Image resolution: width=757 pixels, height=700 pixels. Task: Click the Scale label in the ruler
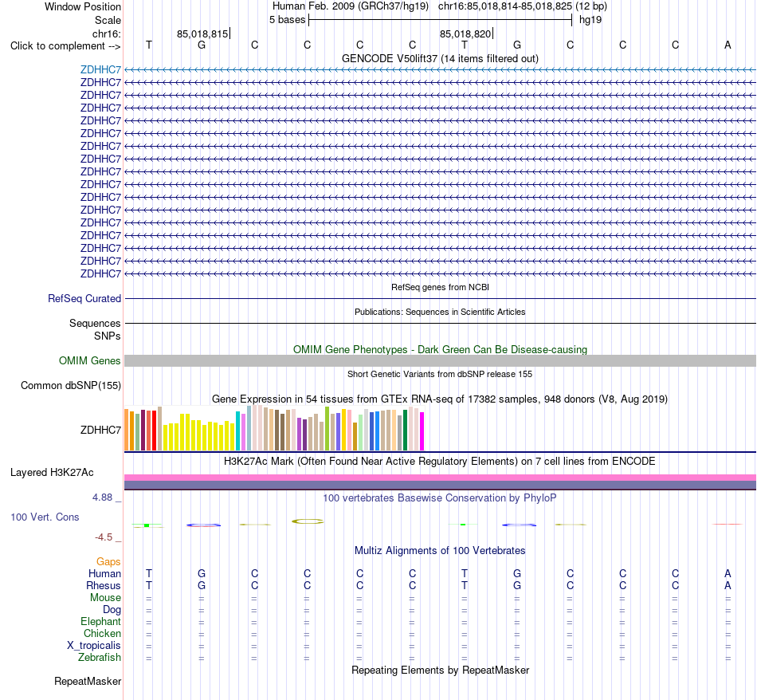108,20
